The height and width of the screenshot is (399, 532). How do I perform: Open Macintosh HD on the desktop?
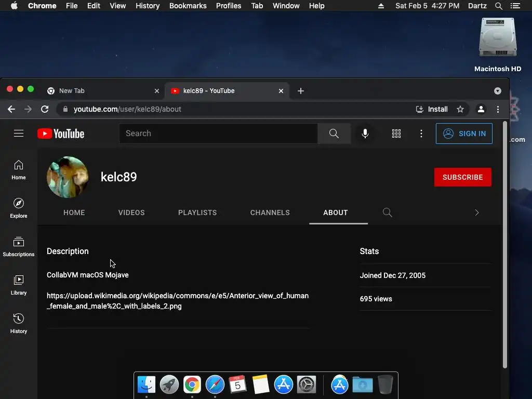point(497,45)
